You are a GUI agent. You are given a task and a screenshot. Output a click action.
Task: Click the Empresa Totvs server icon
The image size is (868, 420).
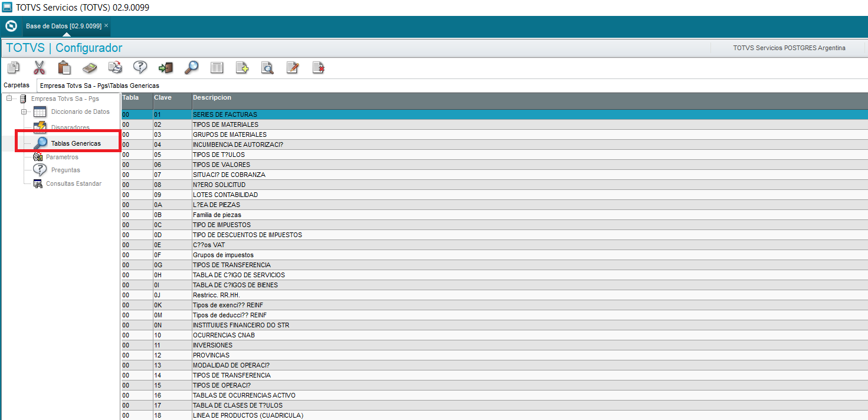(23, 99)
